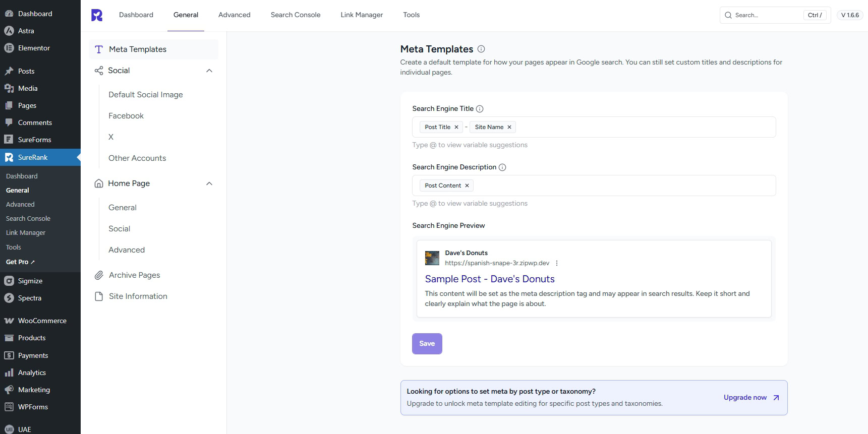Open Site Information in sidebar
The image size is (868, 434).
coord(138,296)
